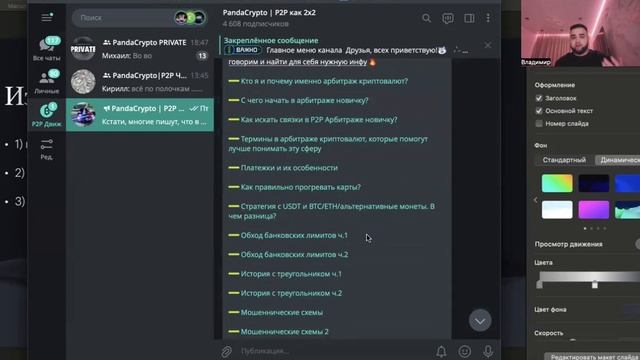This screenshot has height=360, width=640.
Task: Record a voice message with microphone
Action: [488, 351]
